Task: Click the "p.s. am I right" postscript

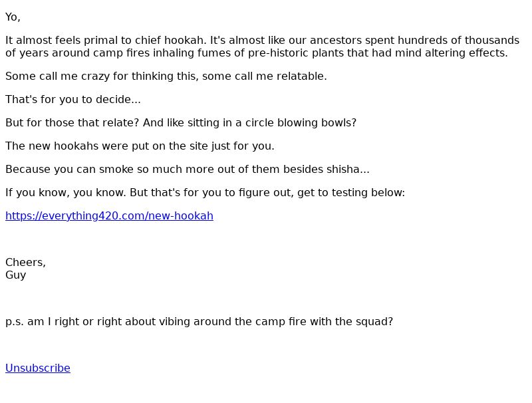Action: pos(199,322)
